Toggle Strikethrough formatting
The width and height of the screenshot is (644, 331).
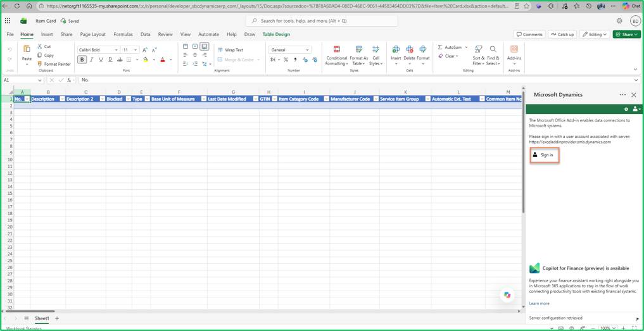tap(120, 59)
